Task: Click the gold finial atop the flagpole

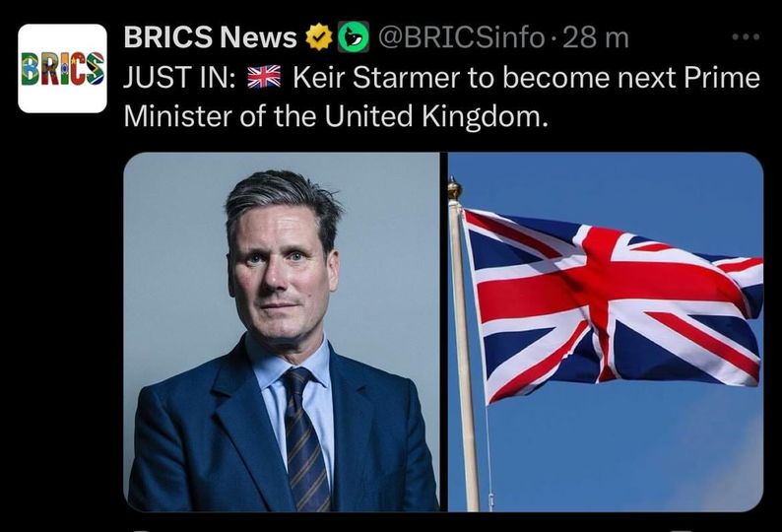Action: tap(454, 189)
